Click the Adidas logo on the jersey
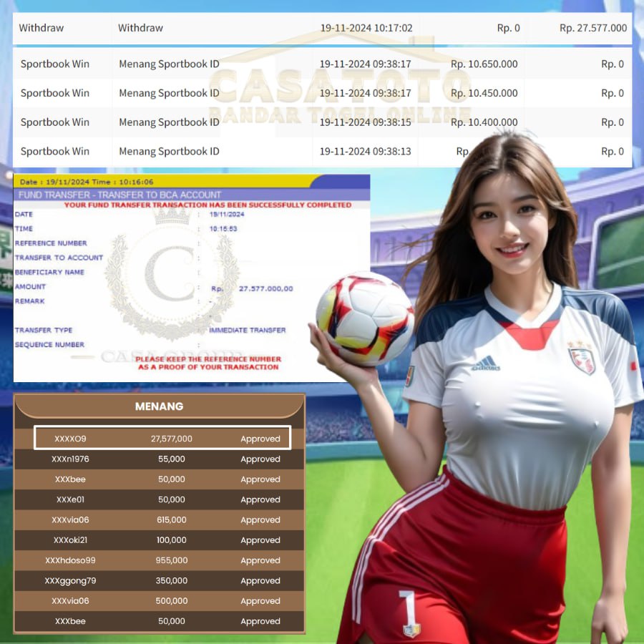This screenshot has height=644, width=644. coord(485,364)
